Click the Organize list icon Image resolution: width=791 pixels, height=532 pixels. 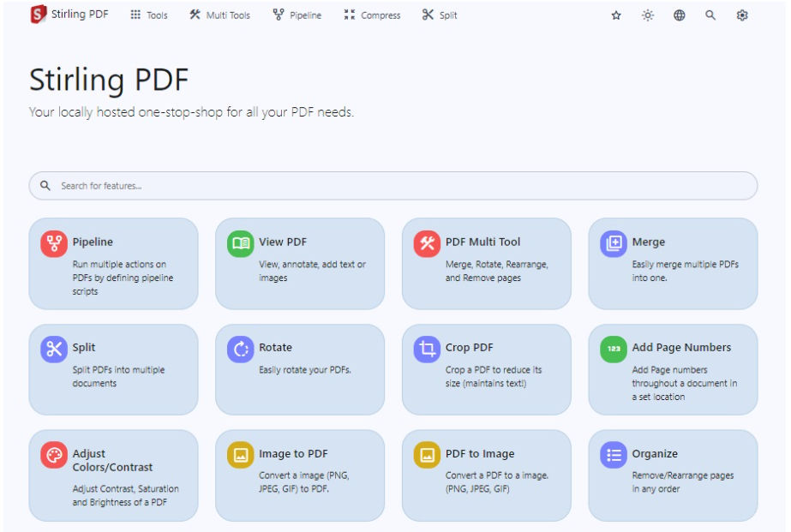coord(614,455)
